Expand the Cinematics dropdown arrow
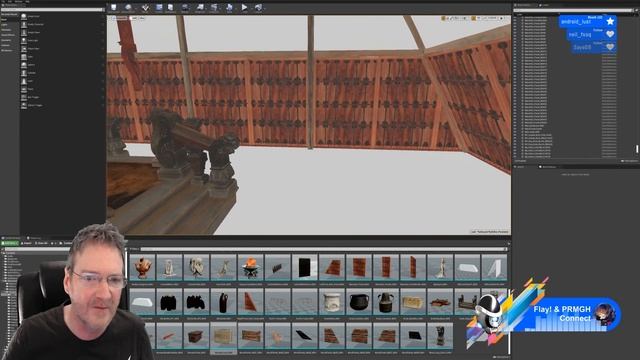 point(221,8)
